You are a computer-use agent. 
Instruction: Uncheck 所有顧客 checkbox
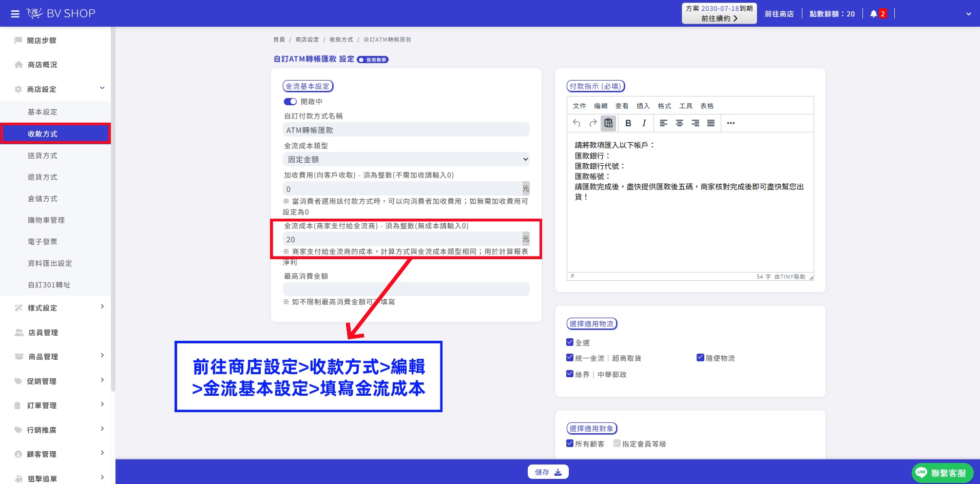pos(570,443)
